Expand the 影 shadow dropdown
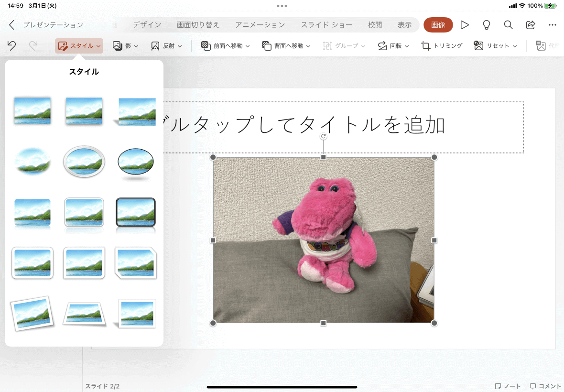 (125, 46)
